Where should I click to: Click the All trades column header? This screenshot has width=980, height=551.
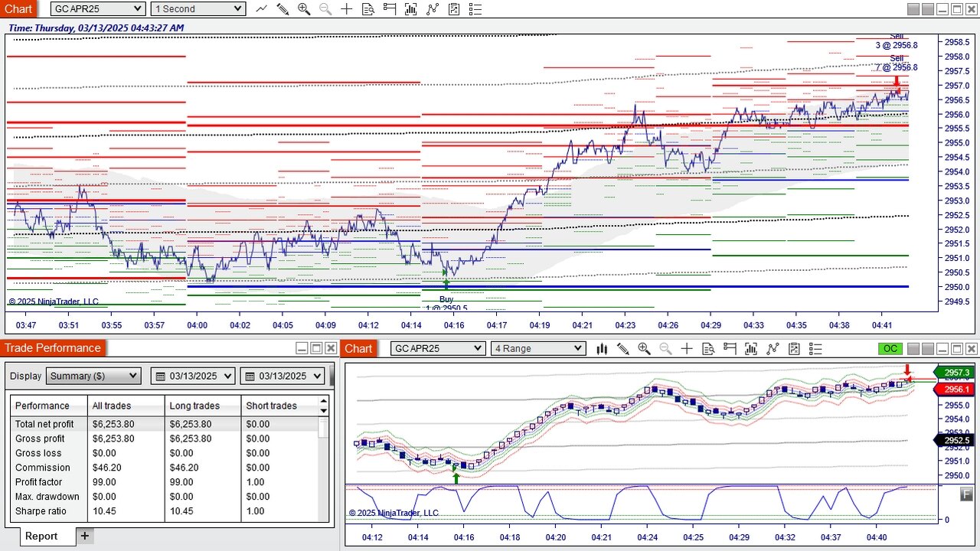tap(126, 406)
